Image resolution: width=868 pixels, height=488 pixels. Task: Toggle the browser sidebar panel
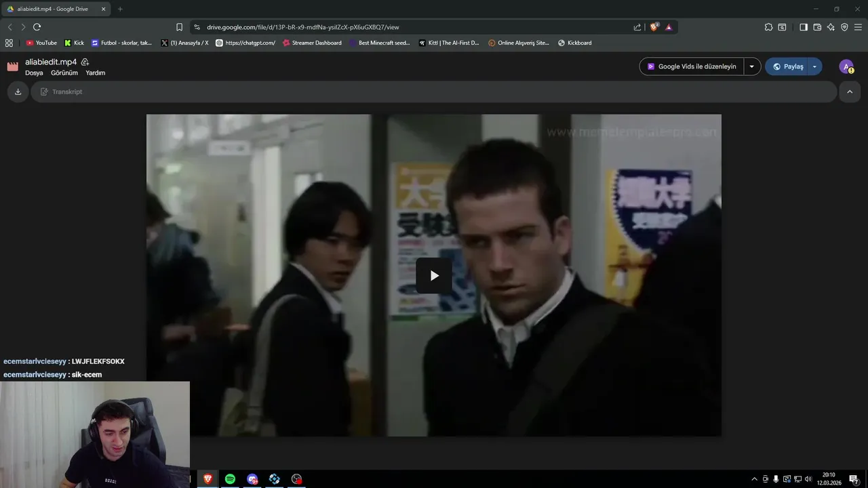(x=804, y=27)
